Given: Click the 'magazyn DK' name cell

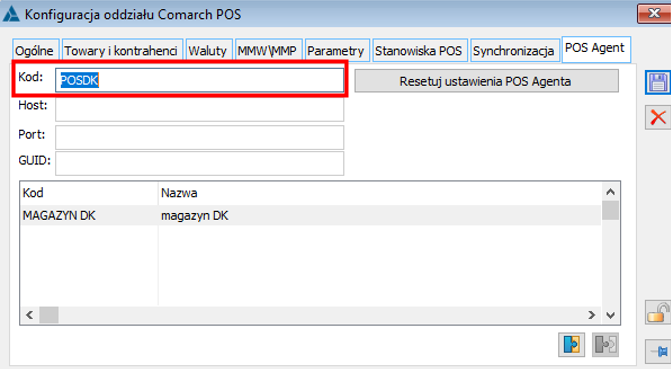Looking at the screenshot, I should [380, 215].
